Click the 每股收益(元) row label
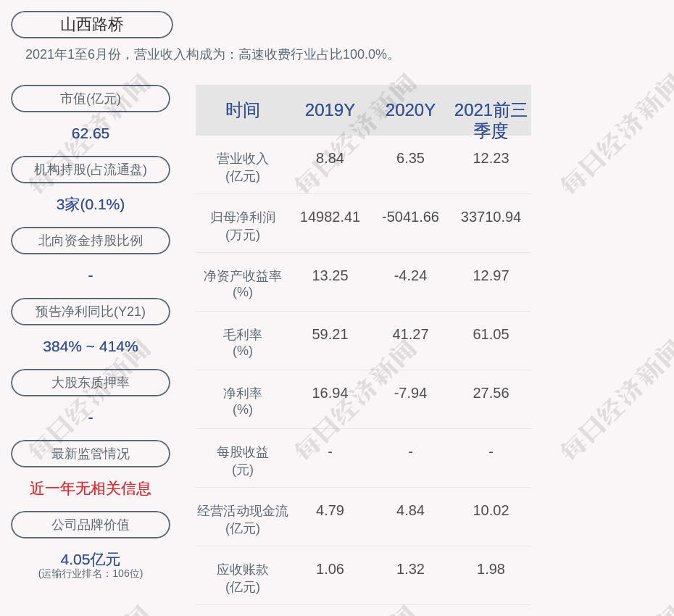The height and width of the screenshot is (616, 674). coord(243,461)
